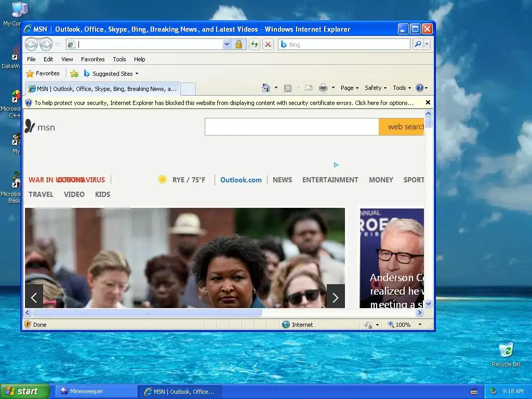
Task: Click the horizontal scrollbar right arrow
Action: 420,312
